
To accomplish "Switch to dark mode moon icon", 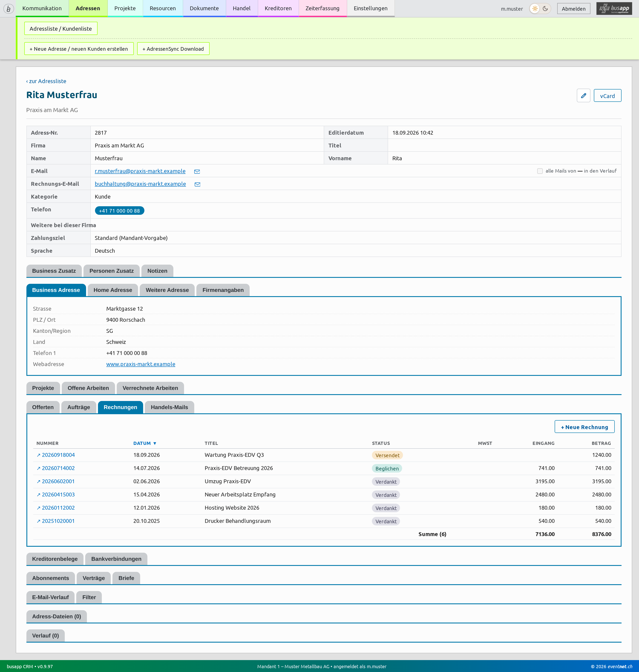I will coord(545,9).
